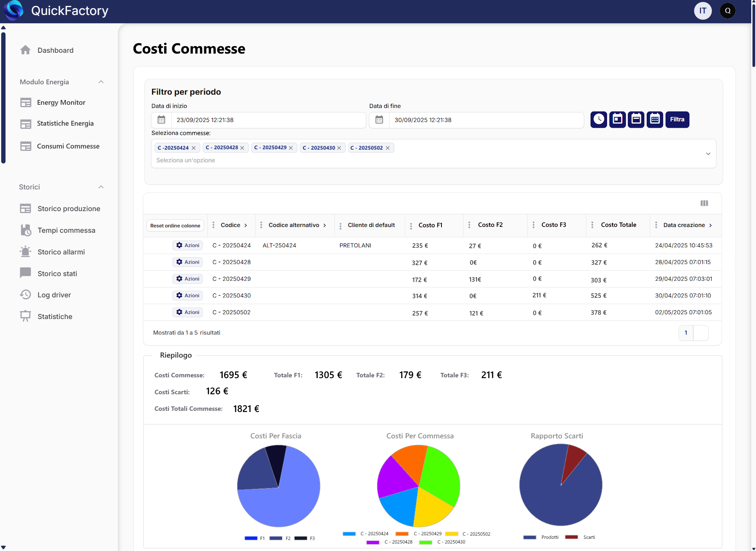Open the Q user avatar
The width and height of the screenshot is (756, 551).
point(727,11)
